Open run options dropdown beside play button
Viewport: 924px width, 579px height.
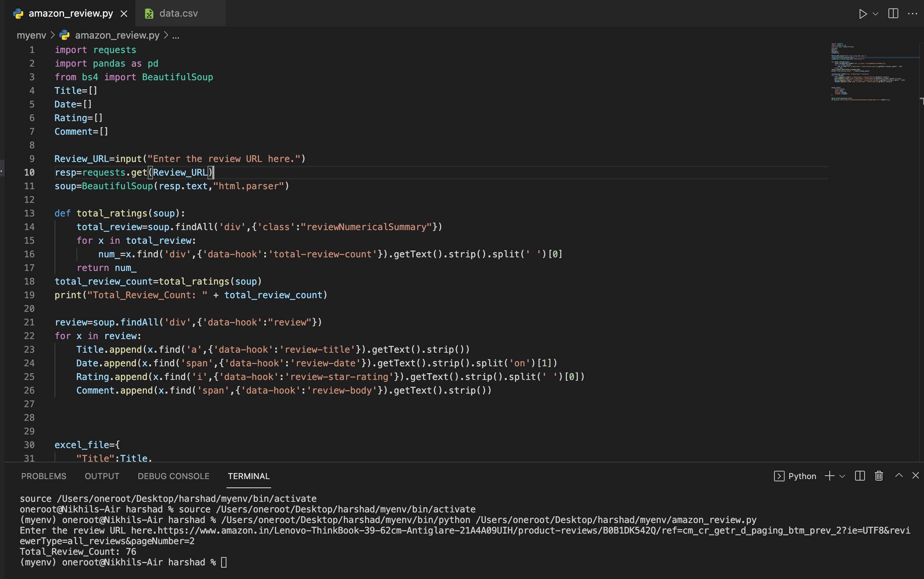click(876, 14)
